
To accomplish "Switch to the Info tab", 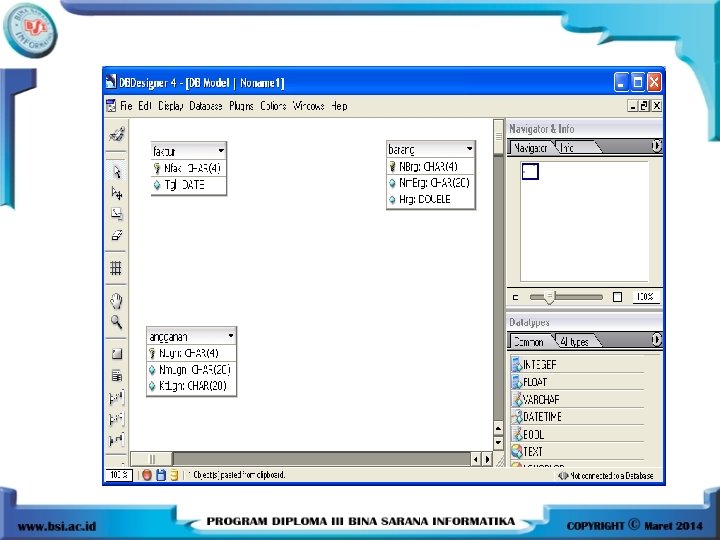I will (572, 147).
